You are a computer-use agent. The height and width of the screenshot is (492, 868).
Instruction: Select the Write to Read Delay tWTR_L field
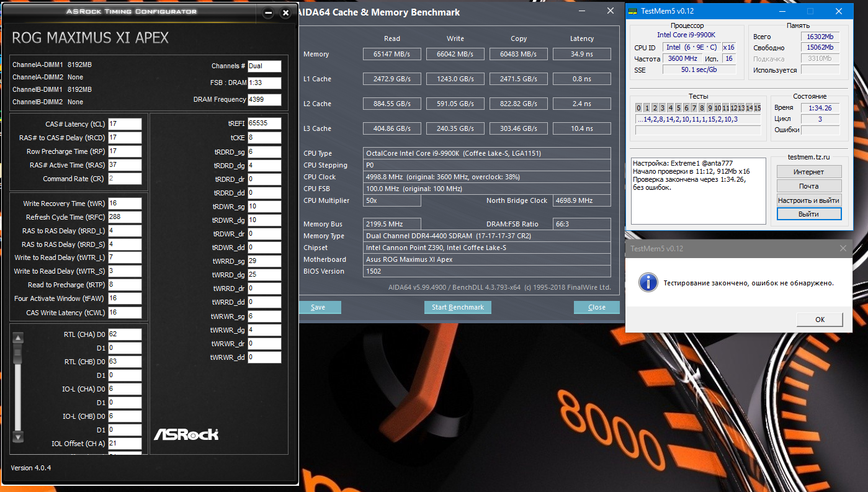[125, 257]
